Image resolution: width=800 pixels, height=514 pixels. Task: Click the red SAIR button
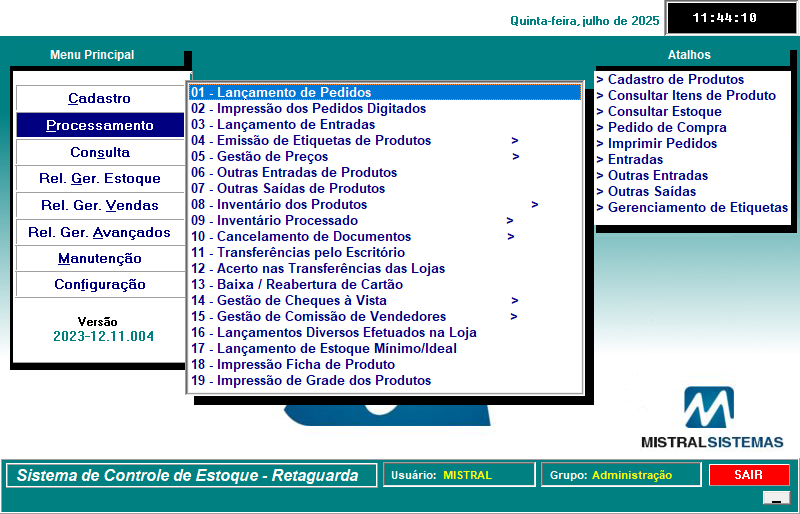coord(748,475)
